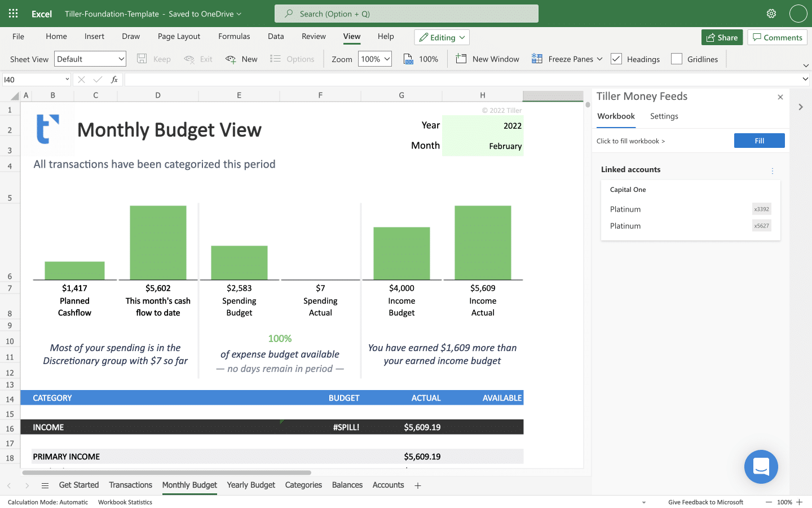This screenshot has width=812, height=508.
Task: Toggle the Headings checkbox
Action: (616, 59)
